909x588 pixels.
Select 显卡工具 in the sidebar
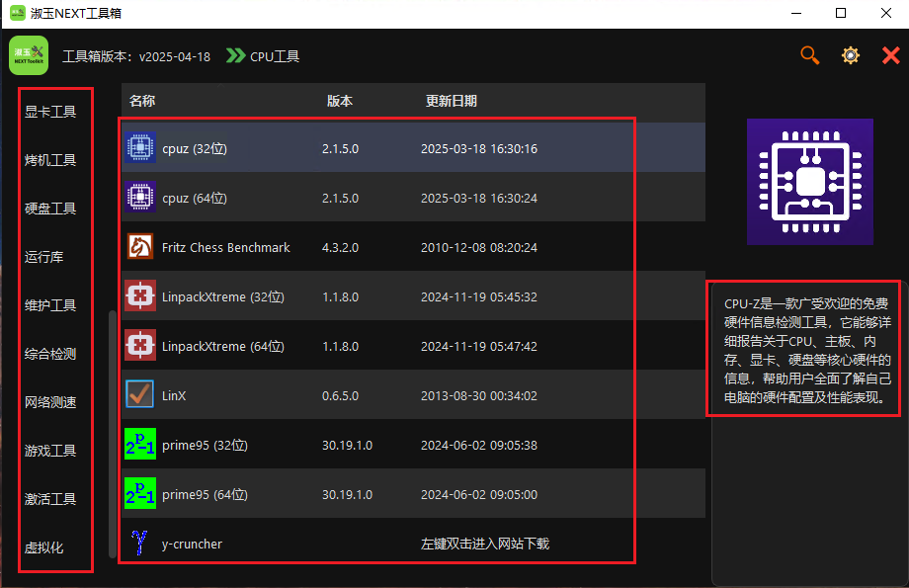pyautogui.click(x=50, y=112)
